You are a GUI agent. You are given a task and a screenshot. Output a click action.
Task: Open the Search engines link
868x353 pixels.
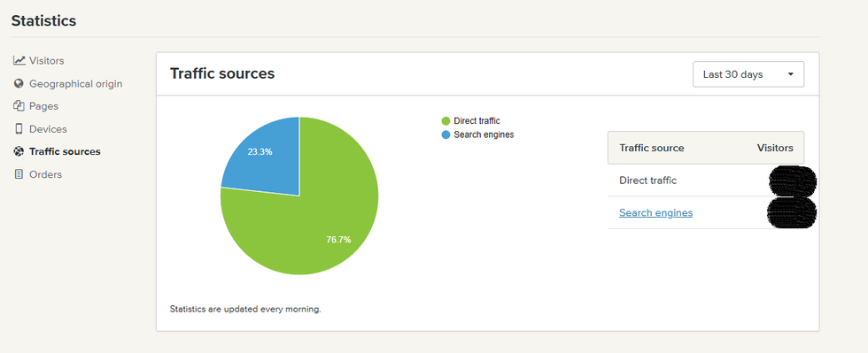pyautogui.click(x=655, y=212)
